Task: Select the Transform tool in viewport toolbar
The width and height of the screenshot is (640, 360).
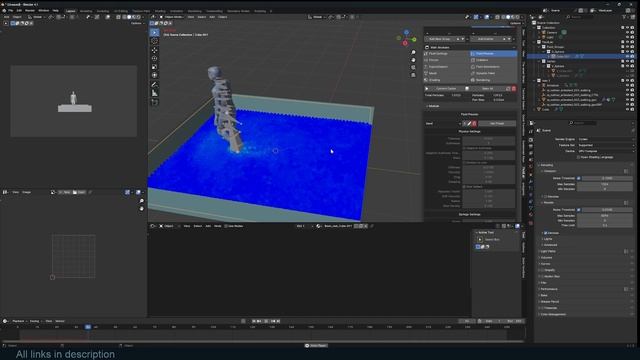Action: (154, 76)
